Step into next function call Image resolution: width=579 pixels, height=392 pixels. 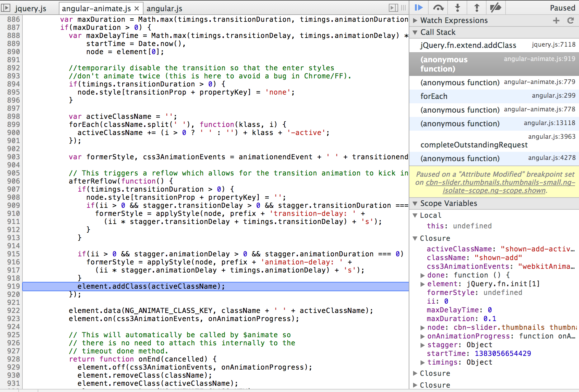click(458, 7)
